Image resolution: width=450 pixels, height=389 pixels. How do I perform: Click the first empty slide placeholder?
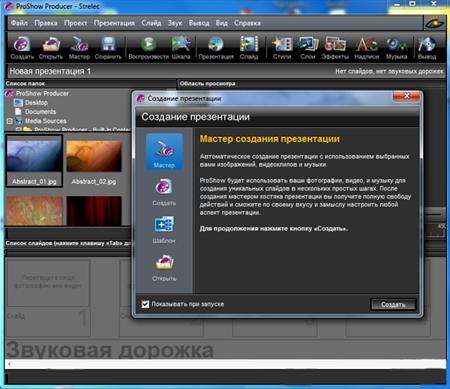48,298
